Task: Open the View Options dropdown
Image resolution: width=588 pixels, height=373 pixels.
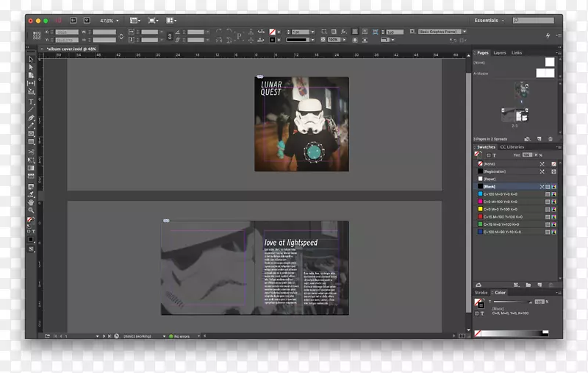Action: point(135,21)
